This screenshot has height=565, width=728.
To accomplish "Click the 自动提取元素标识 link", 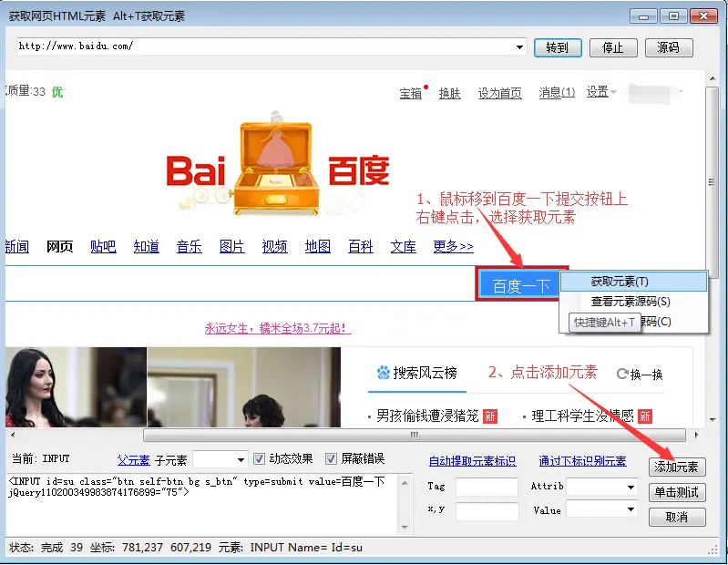I will [x=472, y=461].
